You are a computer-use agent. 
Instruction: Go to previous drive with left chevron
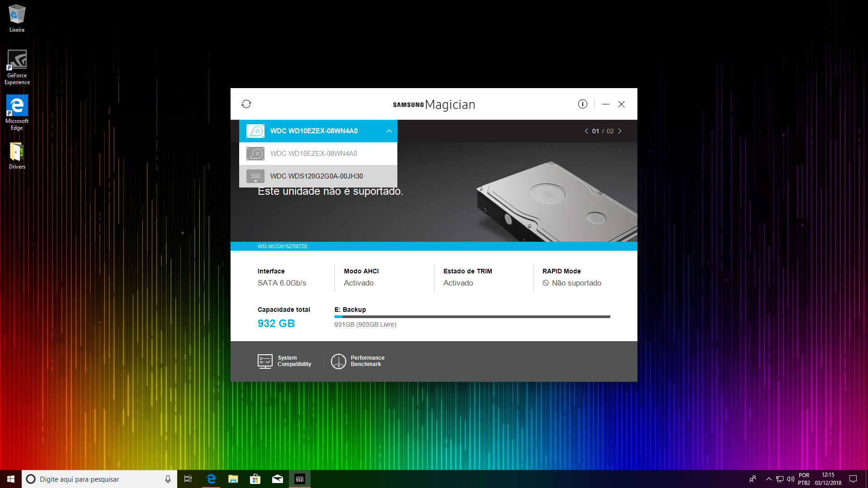pyautogui.click(x=586, y=131)
